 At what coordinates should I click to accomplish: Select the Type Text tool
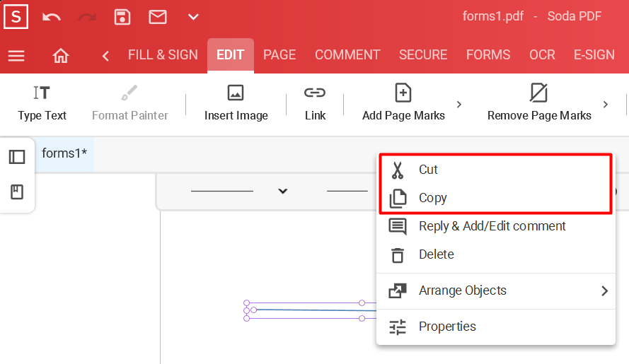coord(42,103)
